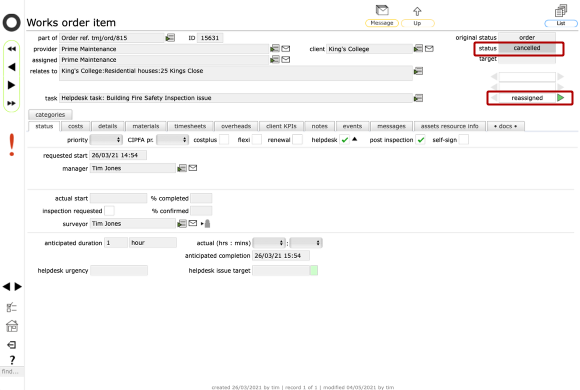The image size is (580, 390).
Task: Toggle the flexi checkbox
Action: pyautogui.click(x=256, y=140)
